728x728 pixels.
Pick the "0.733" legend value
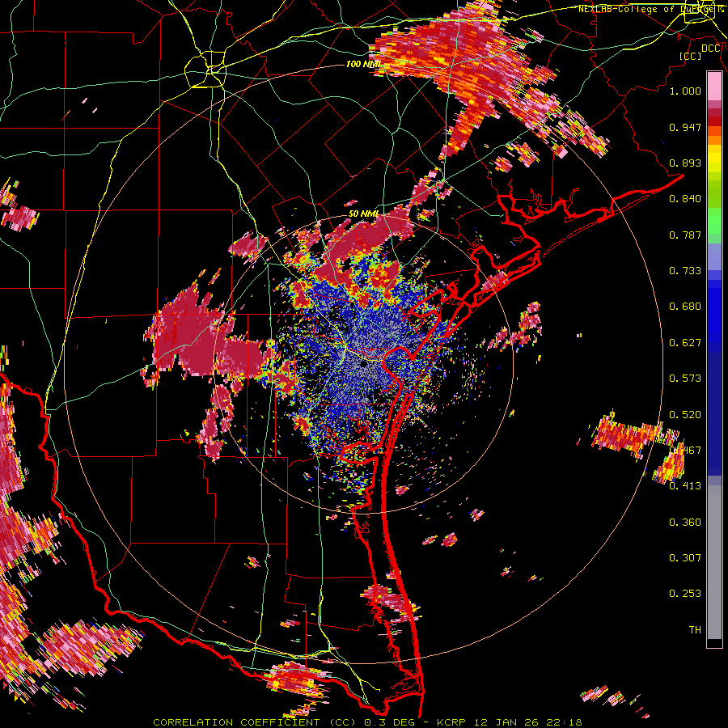[685, 271]
